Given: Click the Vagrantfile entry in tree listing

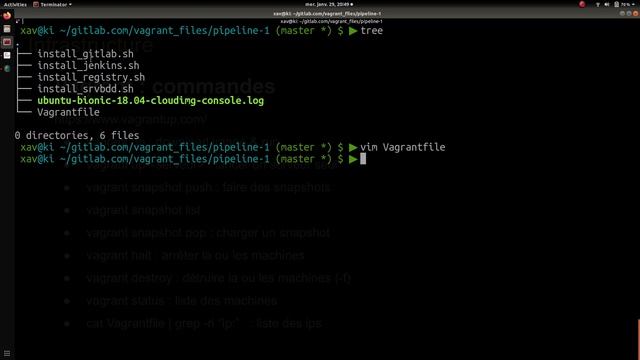Looking at the screenshot, I should click(68, 112).
